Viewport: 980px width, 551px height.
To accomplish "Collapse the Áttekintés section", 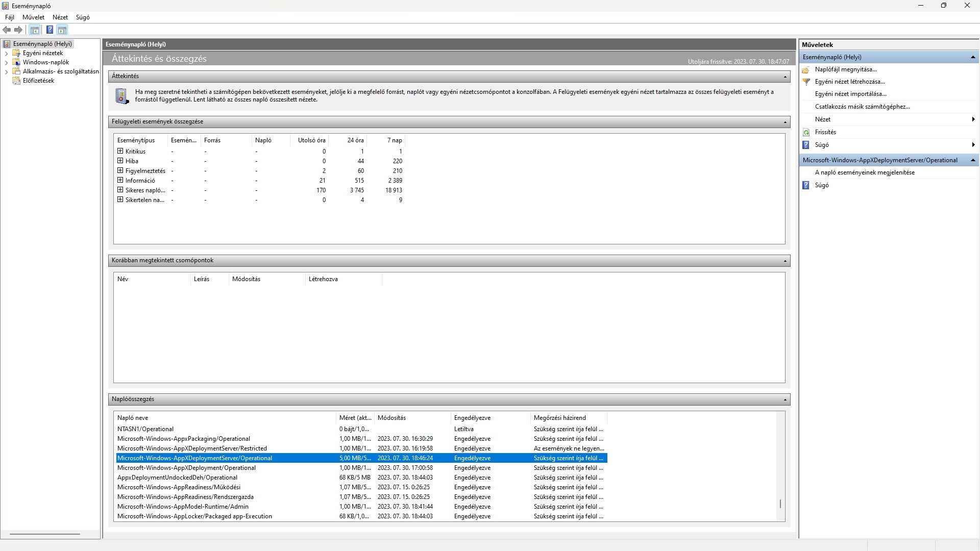I will pos(785,77).
